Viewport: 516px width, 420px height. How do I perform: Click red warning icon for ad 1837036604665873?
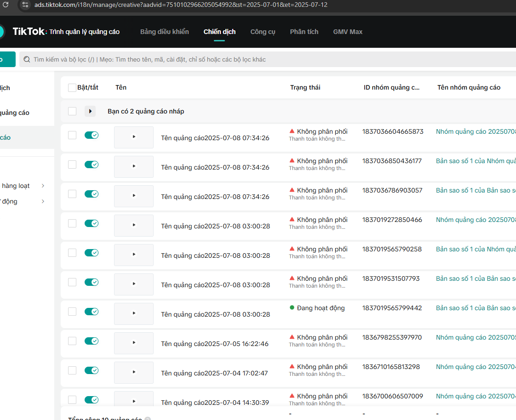pos(292,131)
